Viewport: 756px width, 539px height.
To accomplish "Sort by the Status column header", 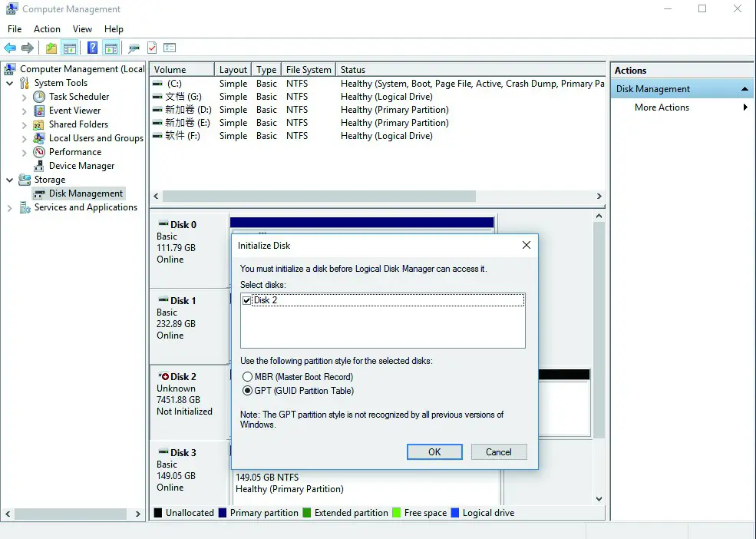I will 470,69.
